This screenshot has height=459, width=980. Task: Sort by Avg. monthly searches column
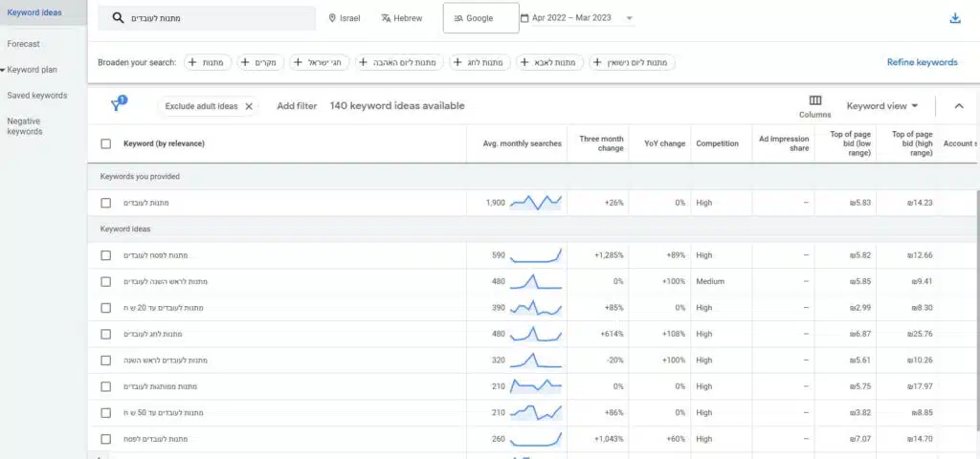[x=522, y=143]
